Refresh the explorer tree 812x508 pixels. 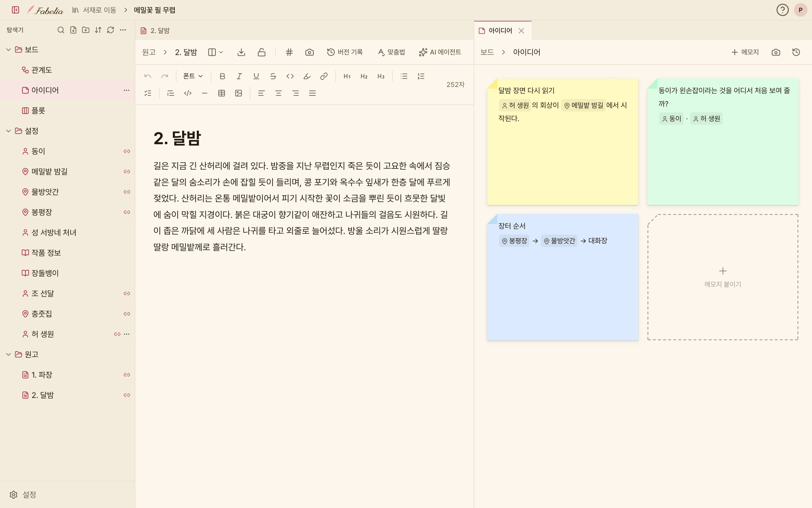click(111, 30)
